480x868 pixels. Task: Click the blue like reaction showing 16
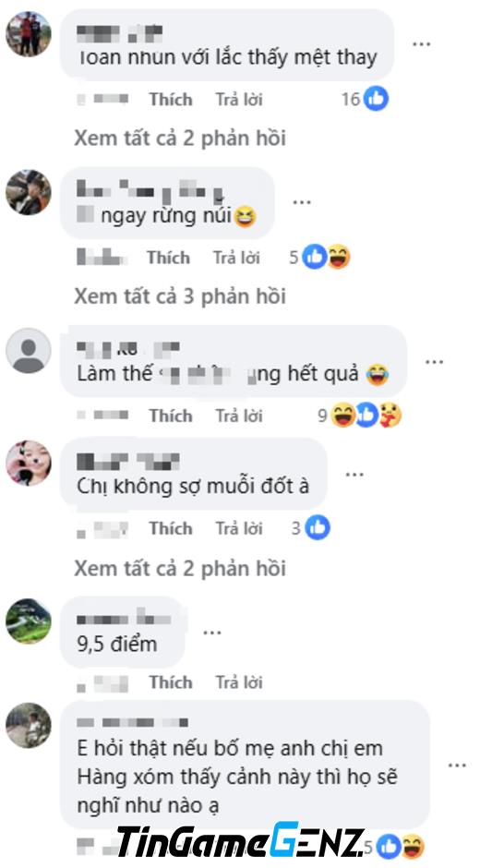click(x=376, y=99)
